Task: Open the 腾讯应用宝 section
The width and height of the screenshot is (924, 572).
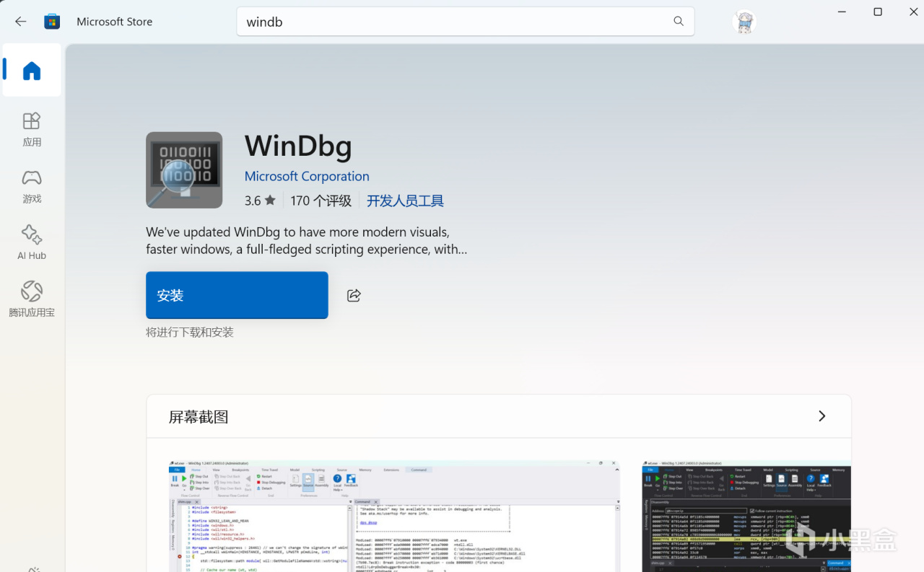Action: [32, 300]
